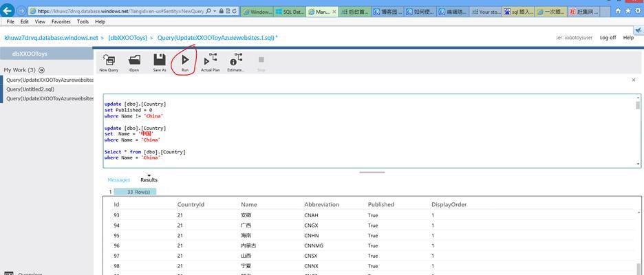Click the DisplayOrder column header
Viewport: 644px width, 275px height.
[449, 204]
